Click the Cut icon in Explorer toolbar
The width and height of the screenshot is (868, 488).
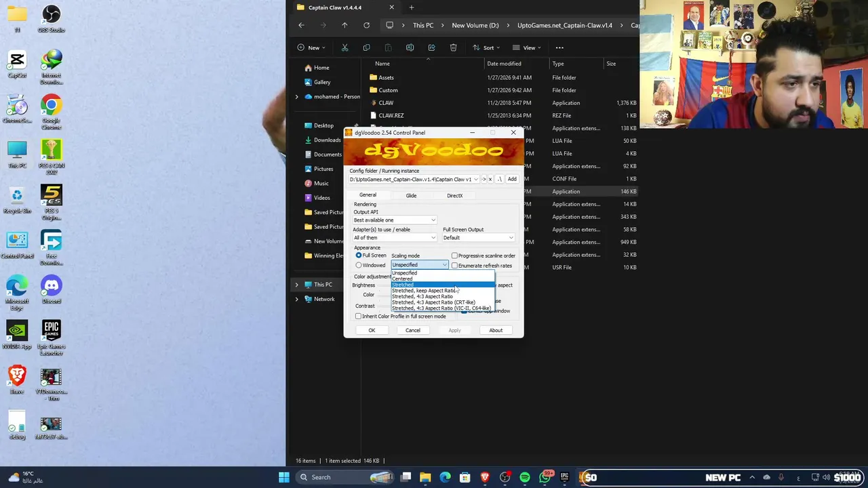[344, 47]
